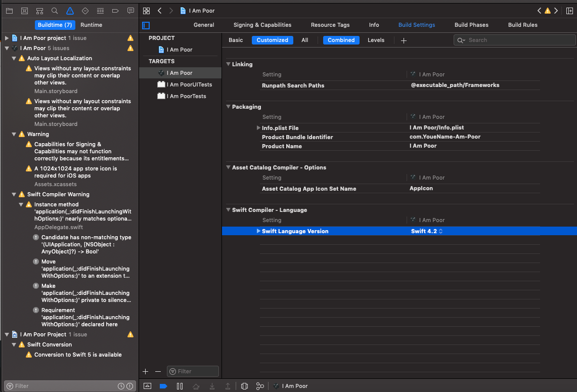The width and height of the screenshot is (577, 392).
Task: Open the debug memory graph icon
Action: pyautogui.click(x=260, y=386)
